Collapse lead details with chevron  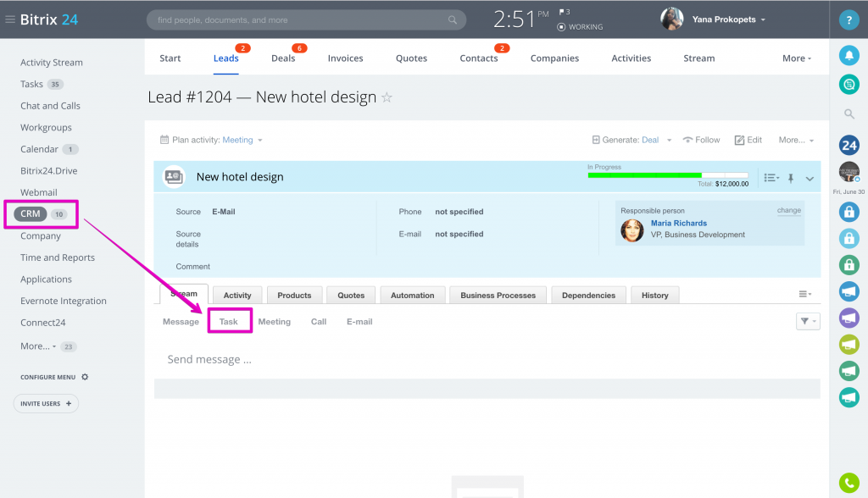pos(810,178)
